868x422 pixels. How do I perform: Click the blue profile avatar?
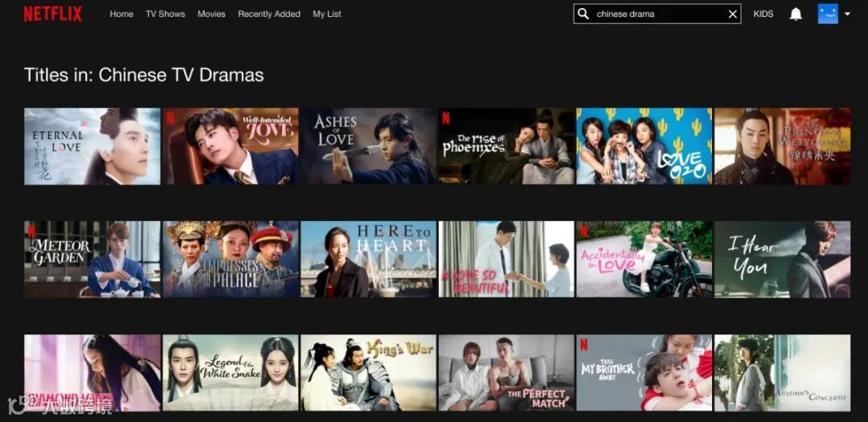[828, 14]
